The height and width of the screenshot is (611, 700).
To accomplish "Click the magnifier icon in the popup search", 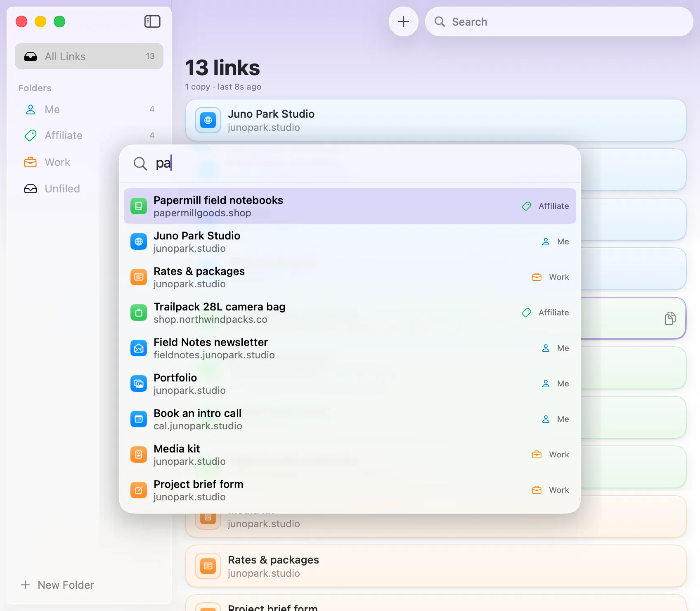I will pyautogui.click(x=140, y=163).
